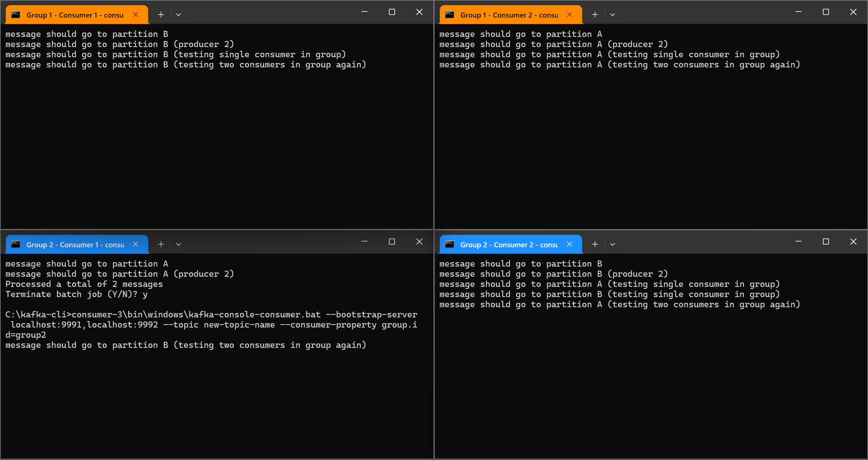Minimize the Group 2 Consumer 1 window
The image size is (868, 460).
[x=364, y=242]
